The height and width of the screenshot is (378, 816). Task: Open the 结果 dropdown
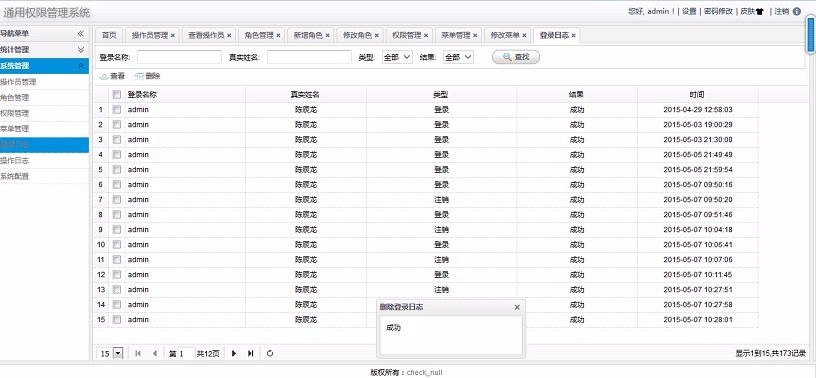click(458, 57)
